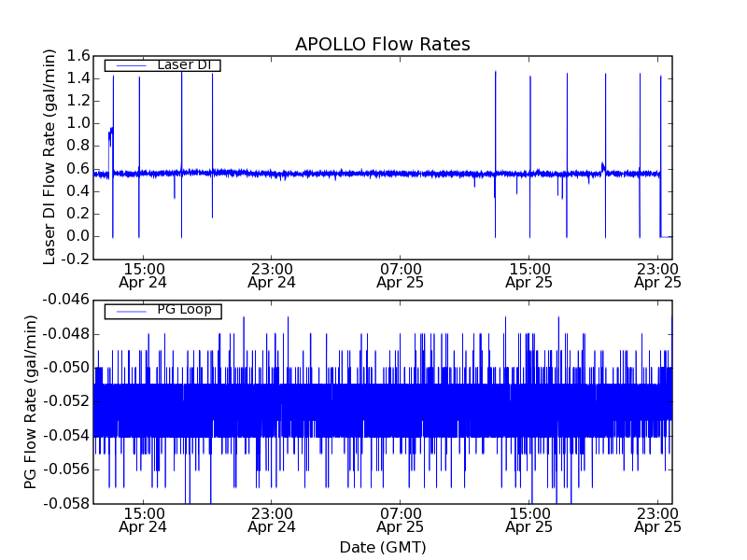The image size is (747, 560).
Task: Click 15:00 Apr 24 tick under bottom plot
Action: (142, 520)
